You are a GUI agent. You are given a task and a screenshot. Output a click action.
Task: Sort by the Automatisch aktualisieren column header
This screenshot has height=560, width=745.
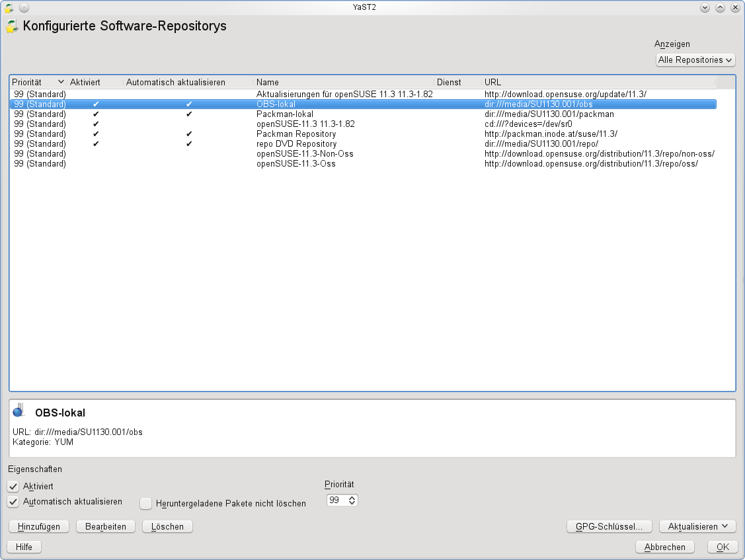[188, 82]
